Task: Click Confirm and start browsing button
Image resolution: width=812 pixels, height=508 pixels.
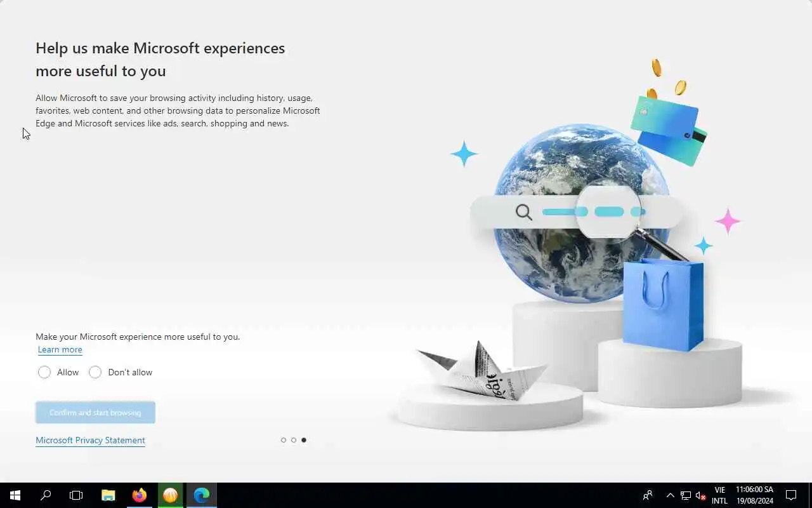Action: [95, 413]
